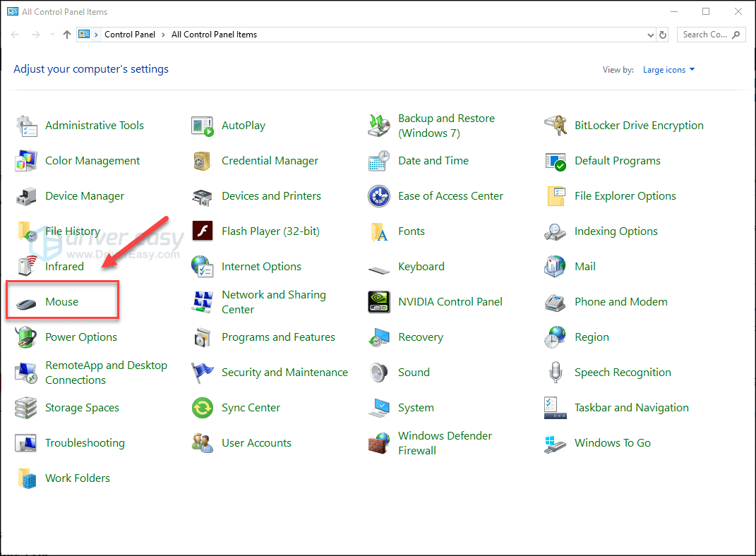This screenshot has width=756, height=556.
Task: Open the Sound control panel
Action: click(x=414, y=372)
